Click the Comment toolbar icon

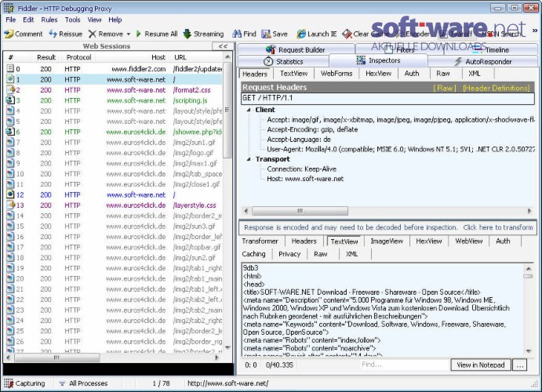point(9,34)
